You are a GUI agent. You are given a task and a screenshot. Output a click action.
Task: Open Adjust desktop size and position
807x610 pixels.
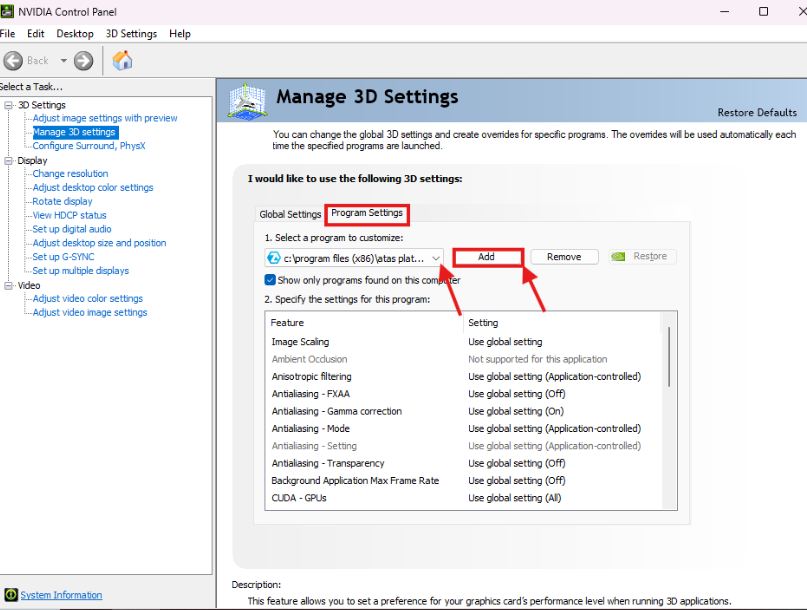pyautogui.click(x=99, y=243)
